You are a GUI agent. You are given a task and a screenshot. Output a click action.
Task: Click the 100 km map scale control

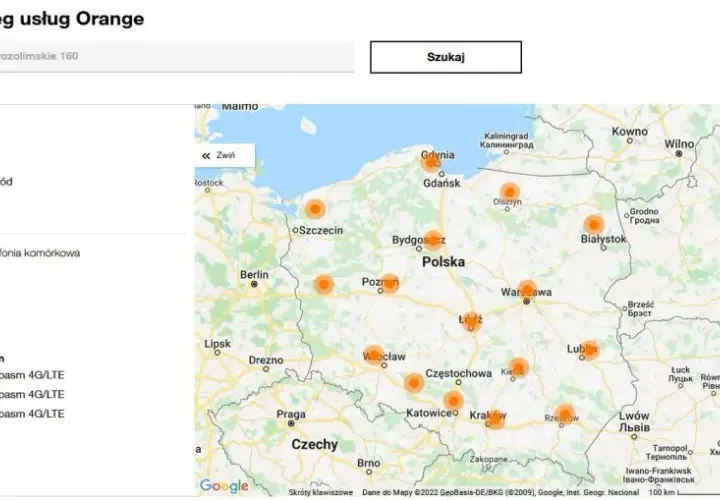[x=683, y=492]
